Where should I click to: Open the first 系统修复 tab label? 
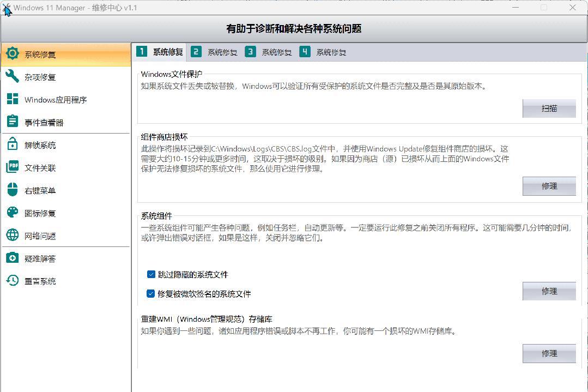pyautogui.click(x=168, y=52)
